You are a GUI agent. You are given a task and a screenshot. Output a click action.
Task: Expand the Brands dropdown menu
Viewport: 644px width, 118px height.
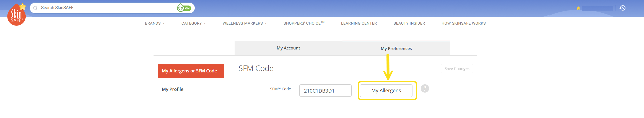point(155,23)
